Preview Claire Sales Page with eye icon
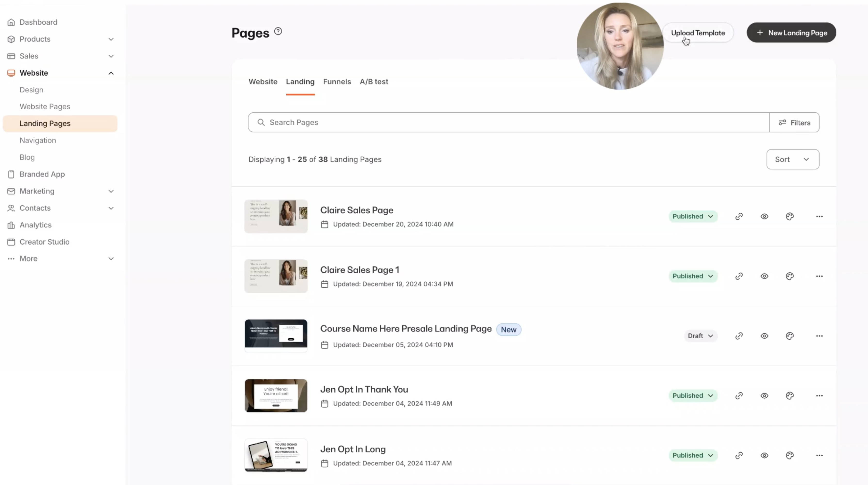The width and height of the screenshot is (868, 485). (764, 217)
